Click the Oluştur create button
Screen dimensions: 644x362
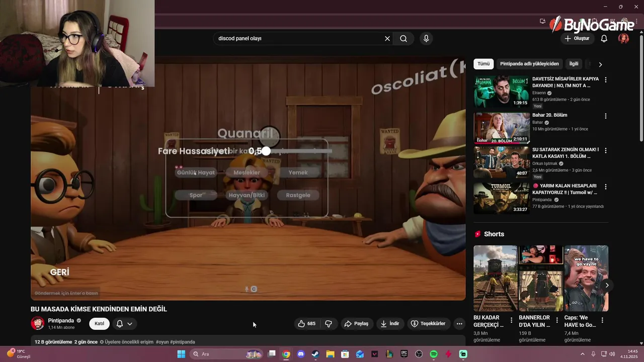(577, 39)
